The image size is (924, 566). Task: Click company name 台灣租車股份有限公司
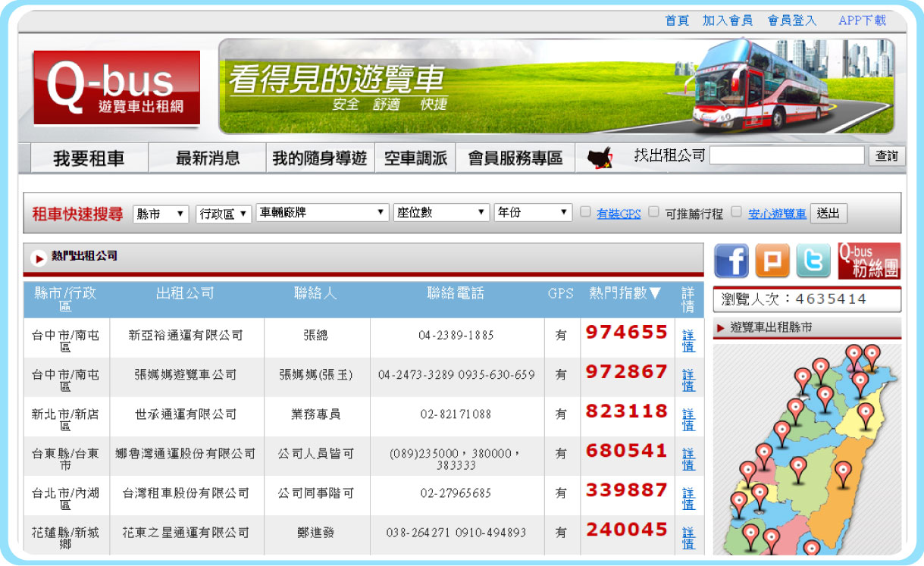pyautogui.click(x=186, y=493)
